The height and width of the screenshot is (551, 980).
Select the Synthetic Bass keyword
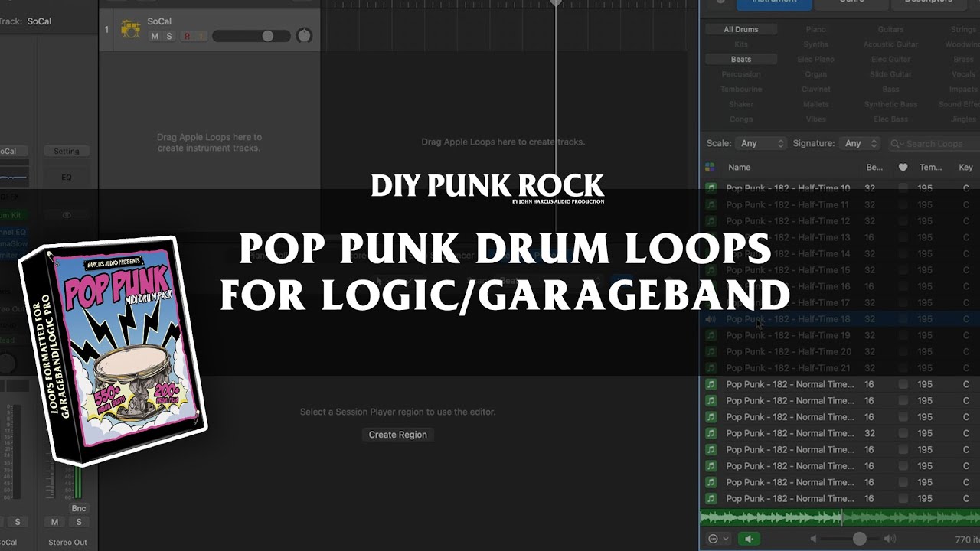(890, 104)
